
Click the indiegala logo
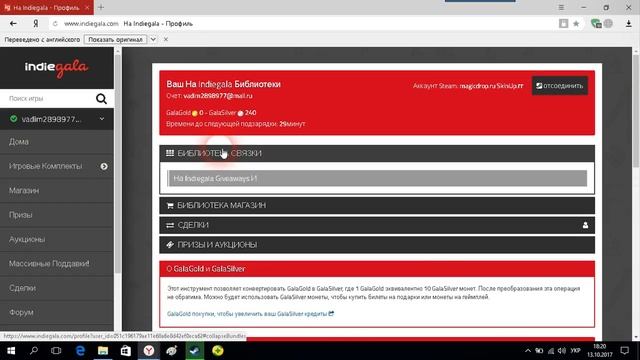point(56,68)
